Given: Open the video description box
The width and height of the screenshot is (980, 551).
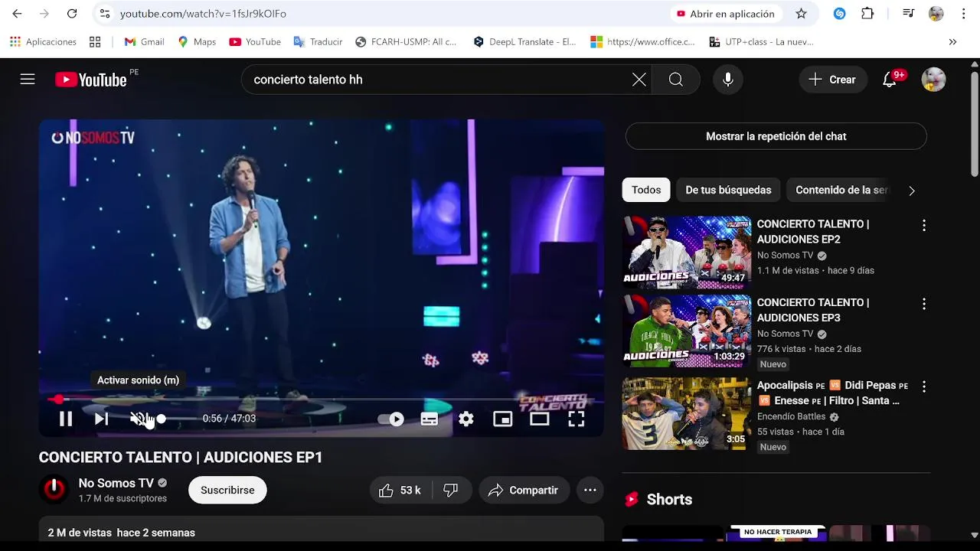Looking at the screenshot, I should [322, 530].
